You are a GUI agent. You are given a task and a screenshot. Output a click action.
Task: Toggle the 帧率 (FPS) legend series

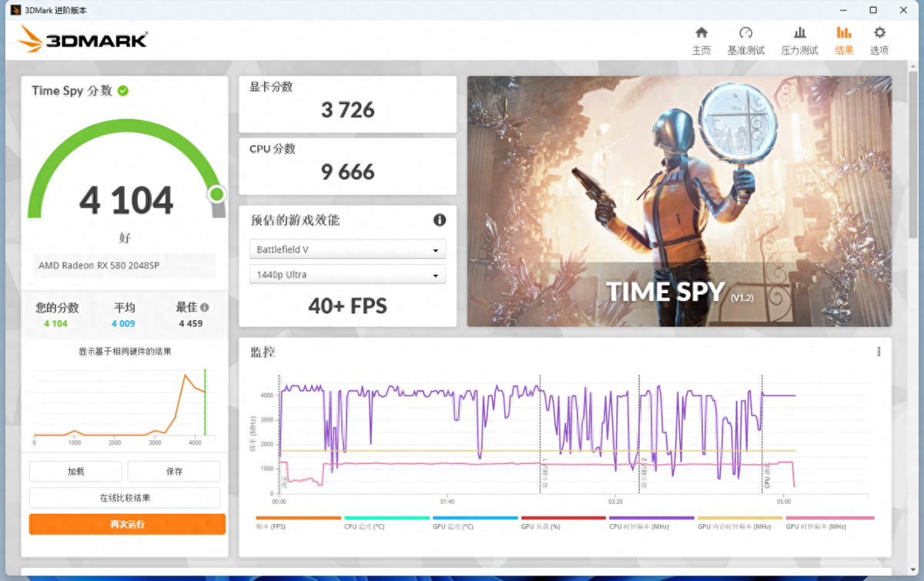point(297,523)
